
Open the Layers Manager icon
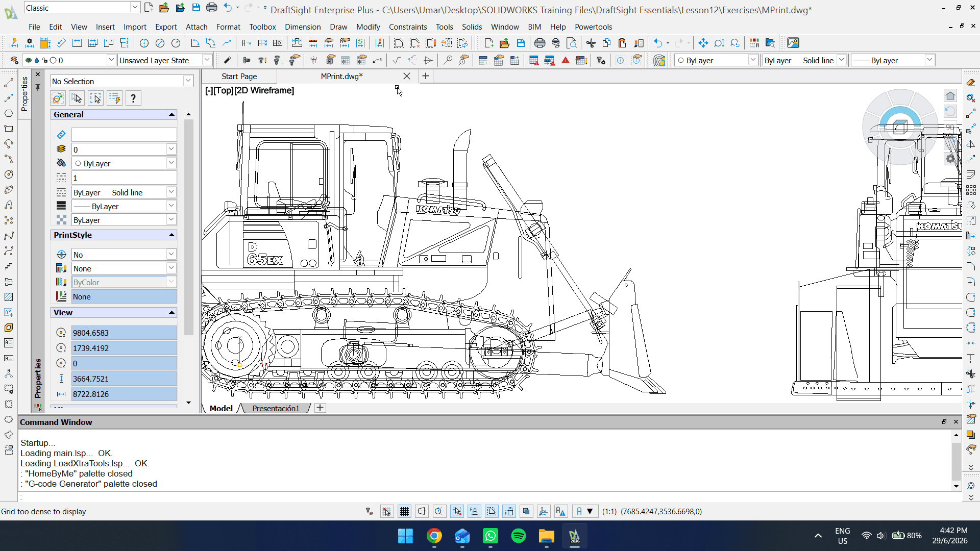14,61
